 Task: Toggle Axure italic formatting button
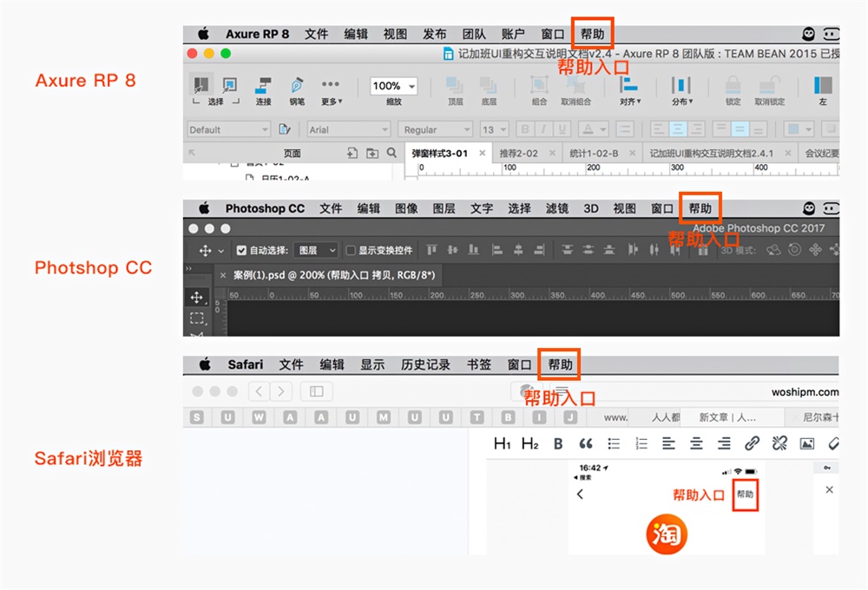tap(543, 129)
